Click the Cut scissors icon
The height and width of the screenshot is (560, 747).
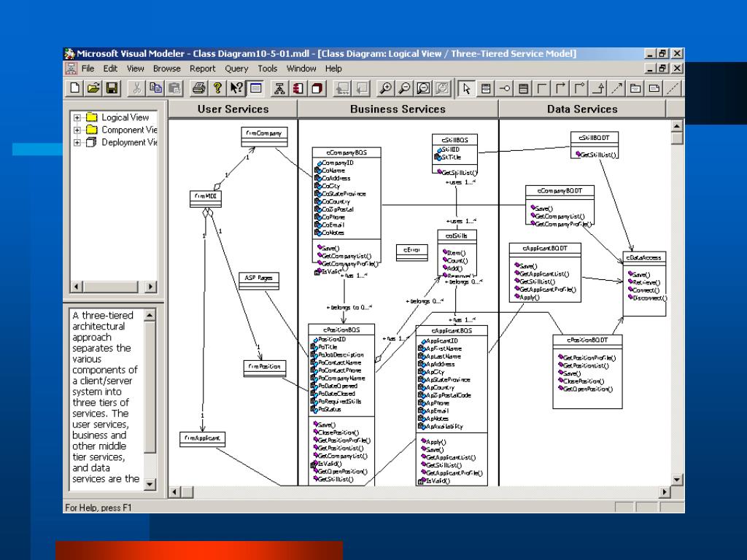(x=136, y=88)
